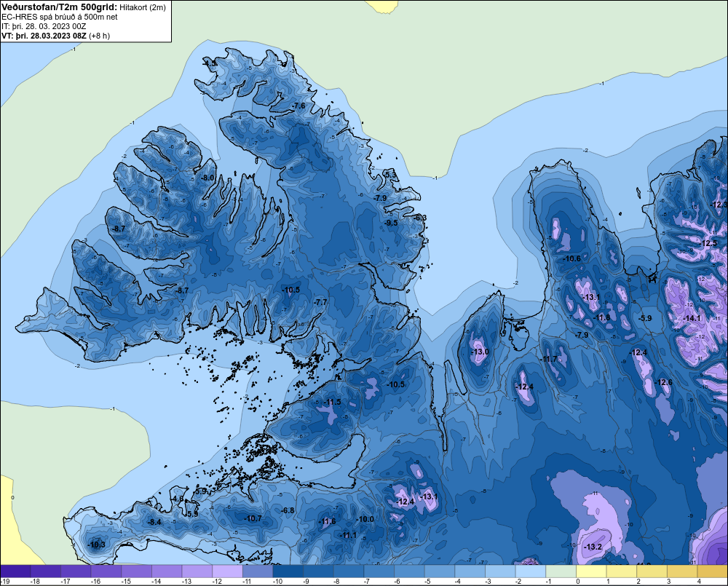Click the -7 label in the color scale bar

pos(367,582)
